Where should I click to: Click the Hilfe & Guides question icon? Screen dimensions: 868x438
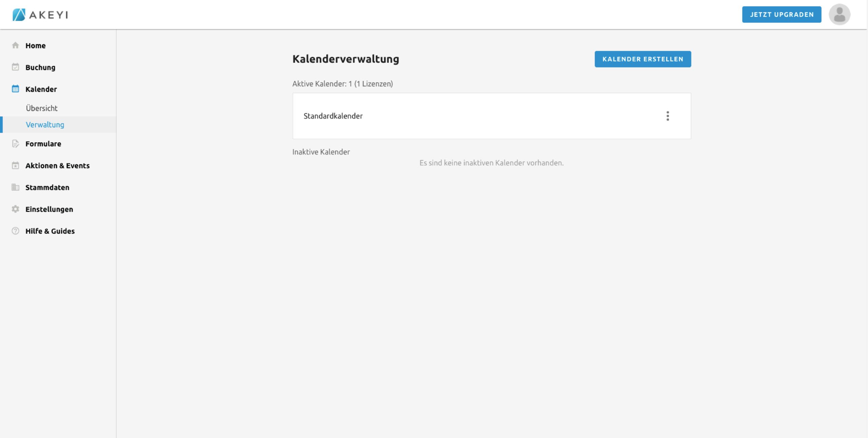click(x=15, y=231)
